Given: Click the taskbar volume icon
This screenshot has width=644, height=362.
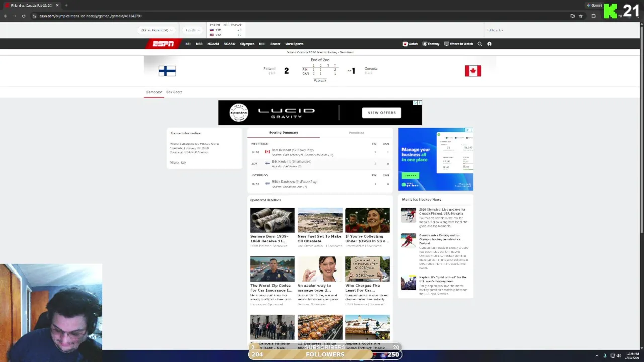Looking at the screenshot, I should tap(619, 356).
